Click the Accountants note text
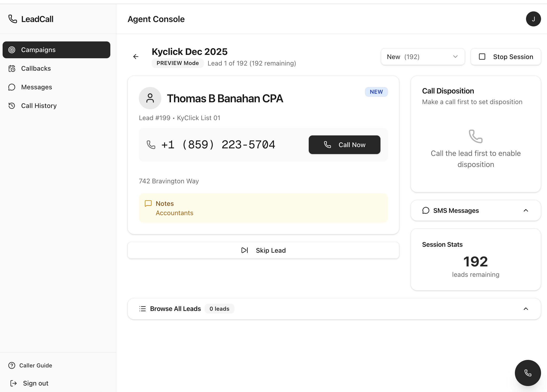The width and height of the screenshot is (547, 392). pos(174,213)
